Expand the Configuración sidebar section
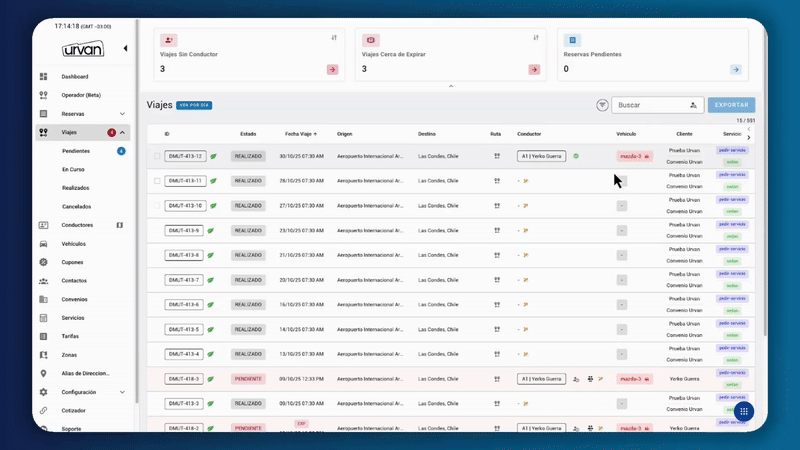Viewport: 800px width, 450px height. [x=122, y=392]
